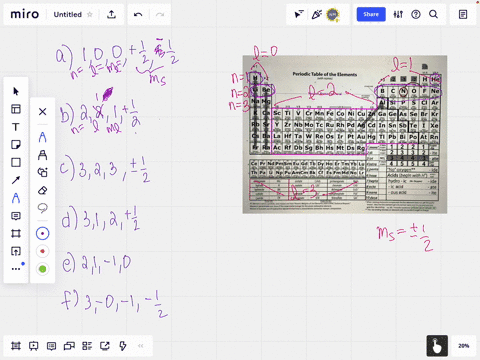The height and width of the screenshot is (360, 480).
Task: Open the upload tool
Action: pos(16,251)
